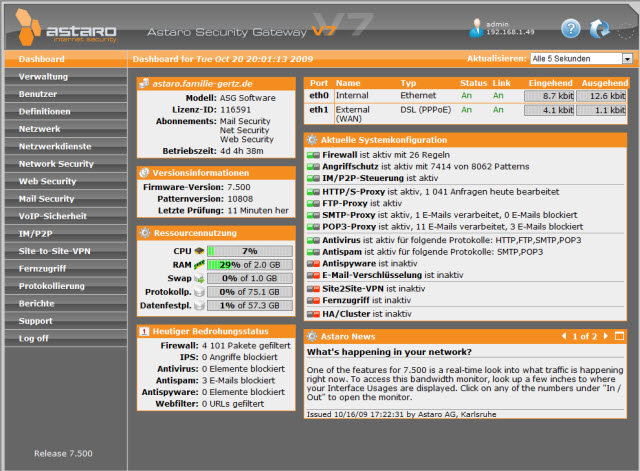Go to previous Astaro News item
Image resolution: width=640 pixels, height=471 pixels.
pyautogui.click(x=564, y=336)
